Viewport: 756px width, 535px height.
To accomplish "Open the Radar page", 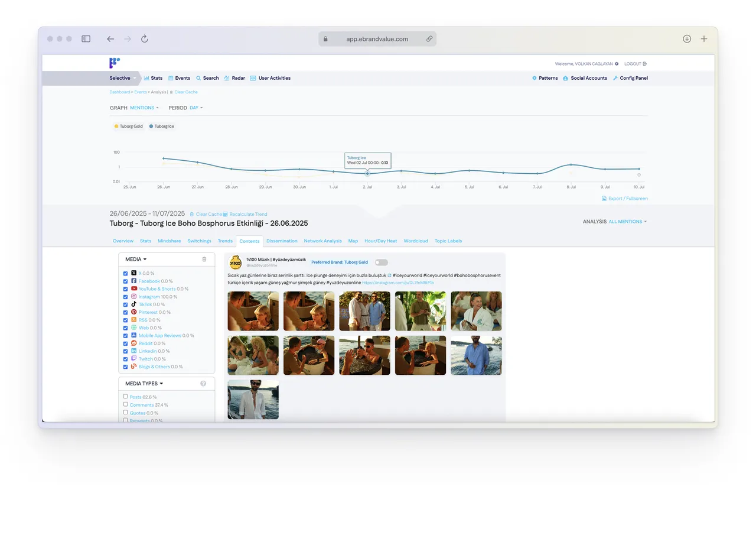I will pos(234,78).
